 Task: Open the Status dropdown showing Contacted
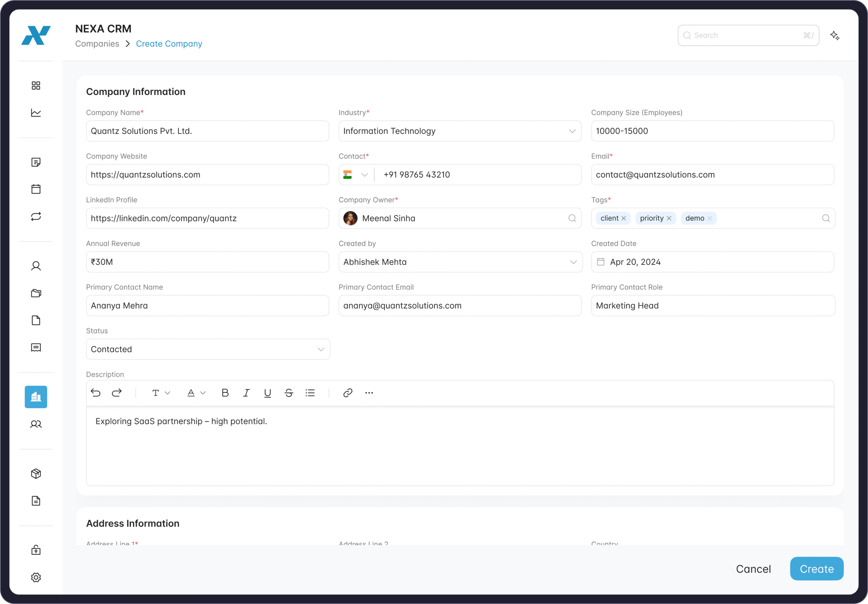pos(321,349)
